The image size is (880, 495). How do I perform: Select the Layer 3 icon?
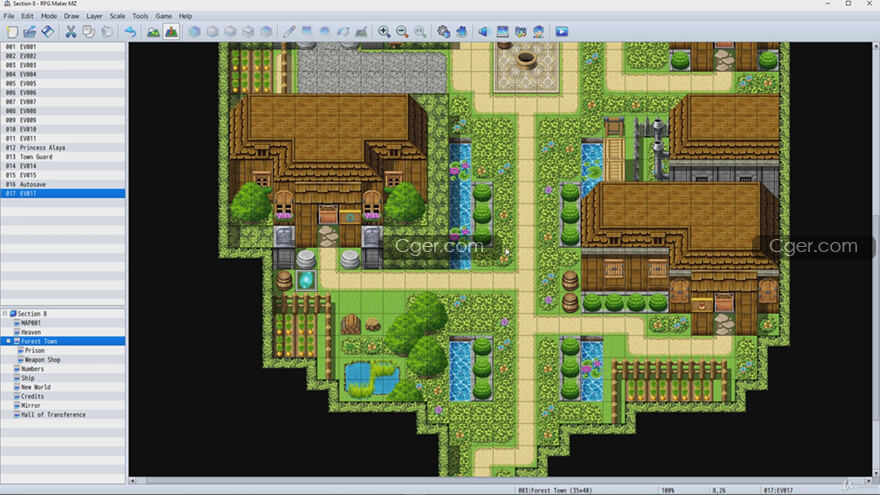248,31
